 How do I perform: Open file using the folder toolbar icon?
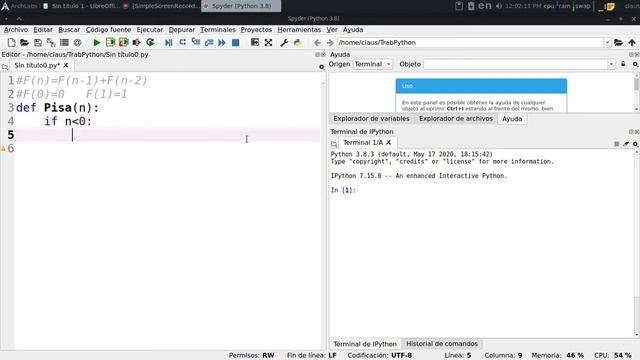pyautogui.click(x=24, y=42)
